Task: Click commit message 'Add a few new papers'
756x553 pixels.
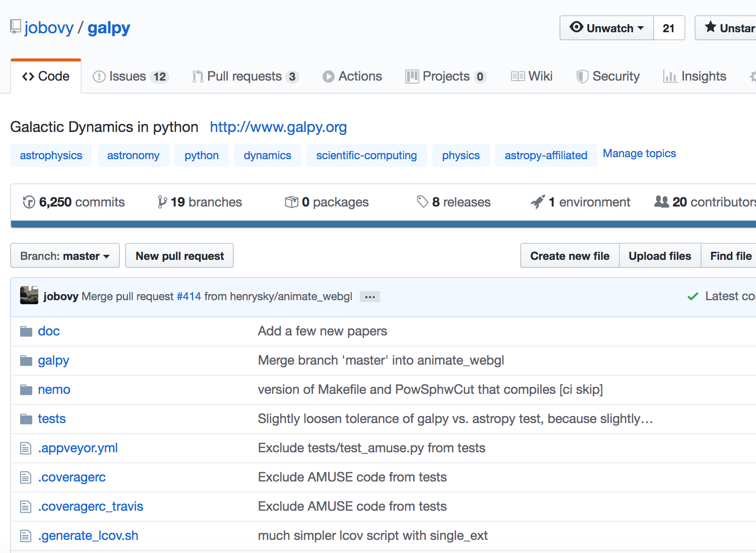Action: [x=323, y=331]
